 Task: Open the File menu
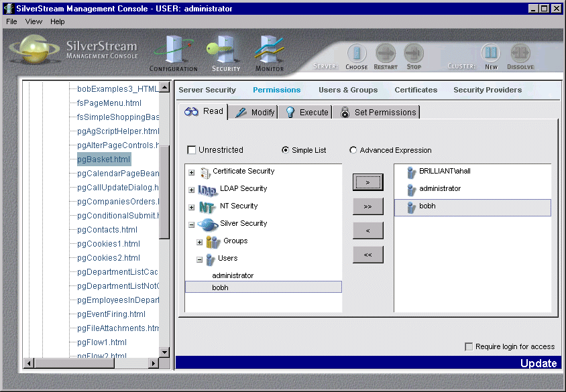click(11, 21)
